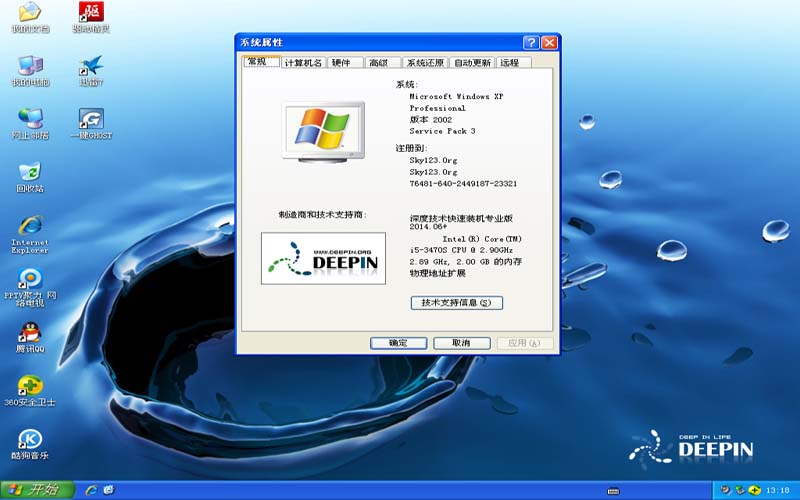Image resolution: width=800 pixels, height=500 pixels.
Task: Click the text "Service Pack 3"
Action: [x=442, y=131]
